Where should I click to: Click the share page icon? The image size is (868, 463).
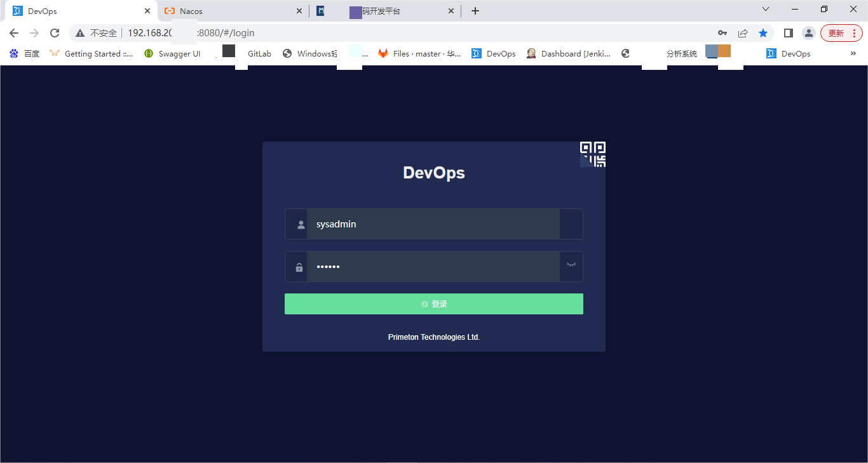[743, 33]
